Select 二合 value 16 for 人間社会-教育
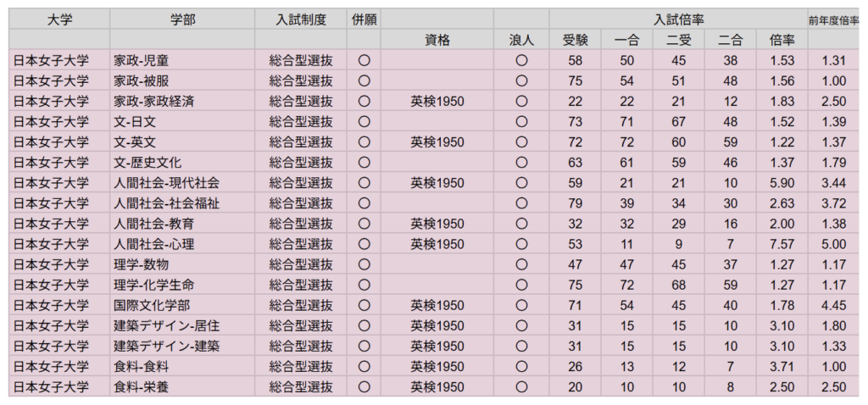Screen dimensions: 868x405 click(x=730, y=224)
